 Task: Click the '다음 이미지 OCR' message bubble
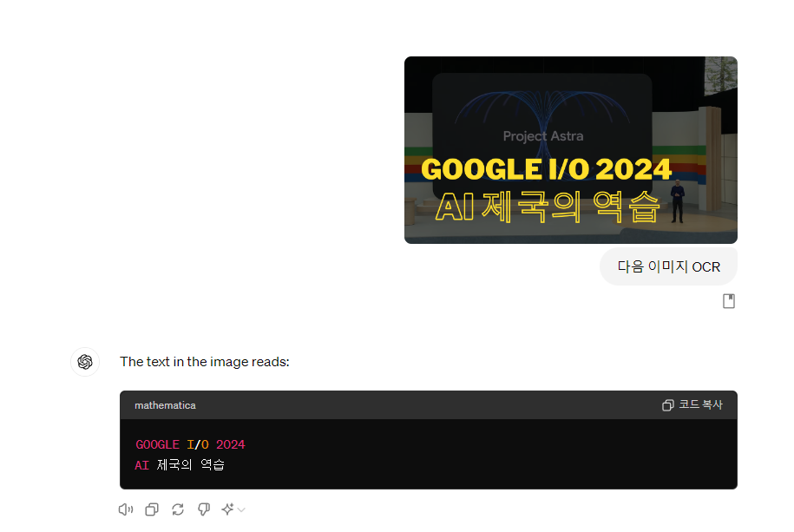pos(668,266)
